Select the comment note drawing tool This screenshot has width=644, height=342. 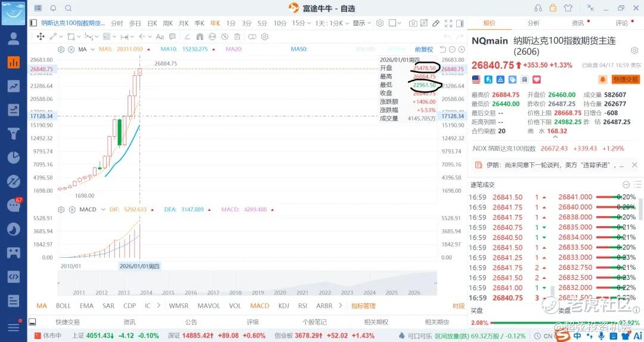tap(172, 36)
